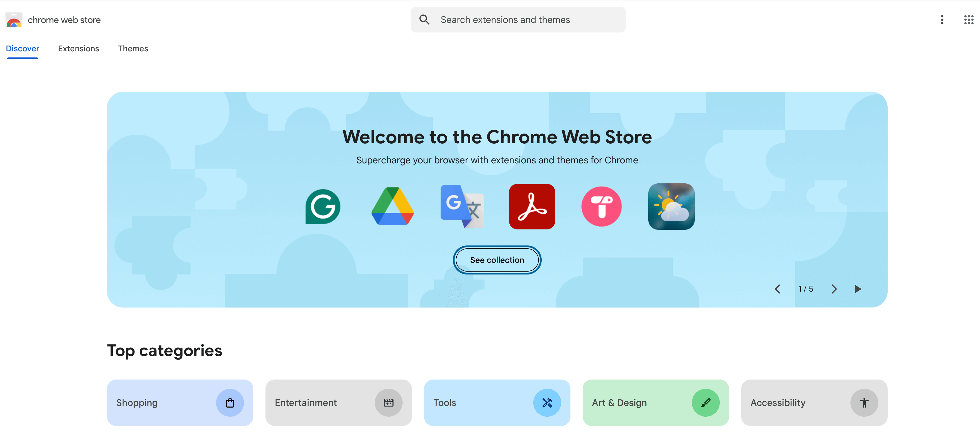This screenshot has height=448, width=980.
Task: Open the Accessibility category card
Action: (814, 403)
